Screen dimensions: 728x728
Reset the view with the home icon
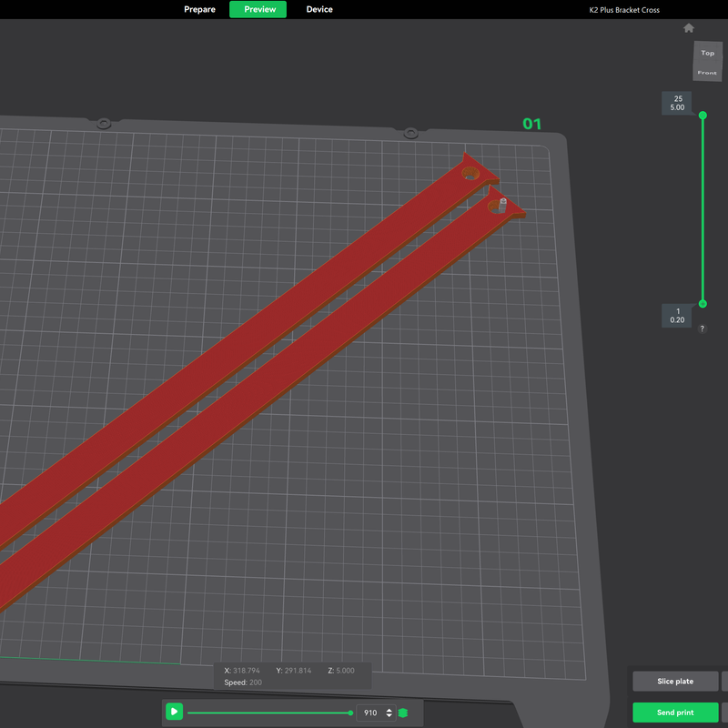point(689,28)
